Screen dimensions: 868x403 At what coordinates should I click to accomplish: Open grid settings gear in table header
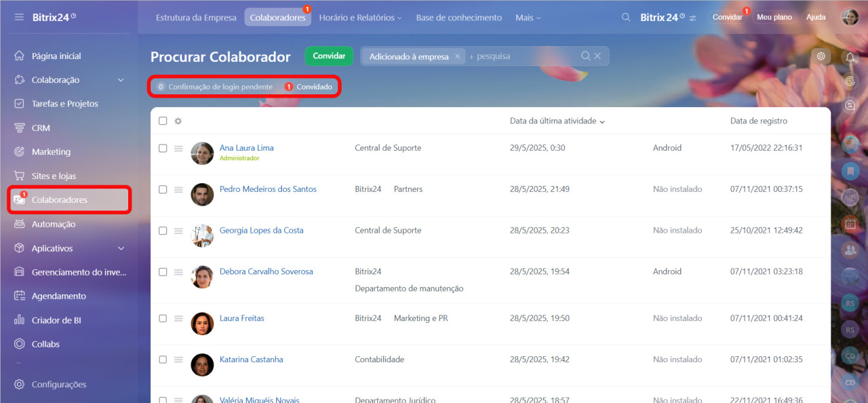coord(178,121)
